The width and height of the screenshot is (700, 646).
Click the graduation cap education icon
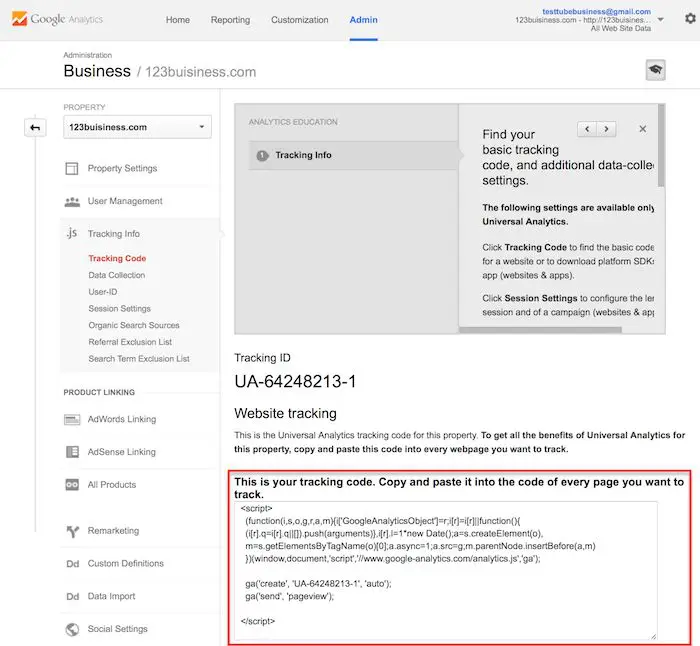coord(656,69)
